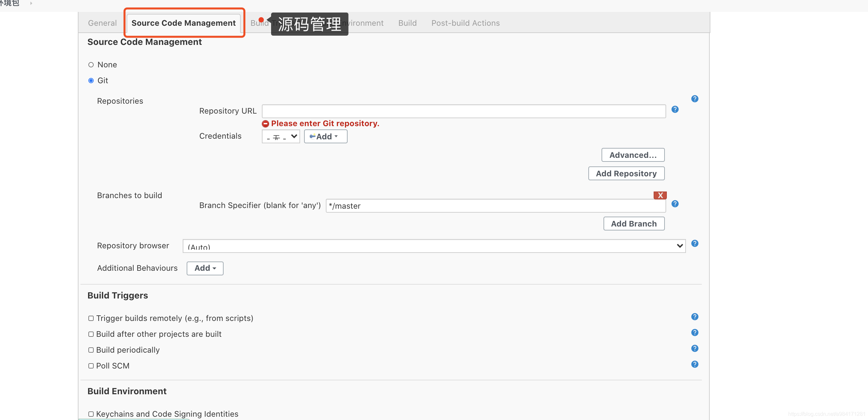Toggle Poll SCM checkbox
Screen dimensions: 868x420
click(91, 365)
